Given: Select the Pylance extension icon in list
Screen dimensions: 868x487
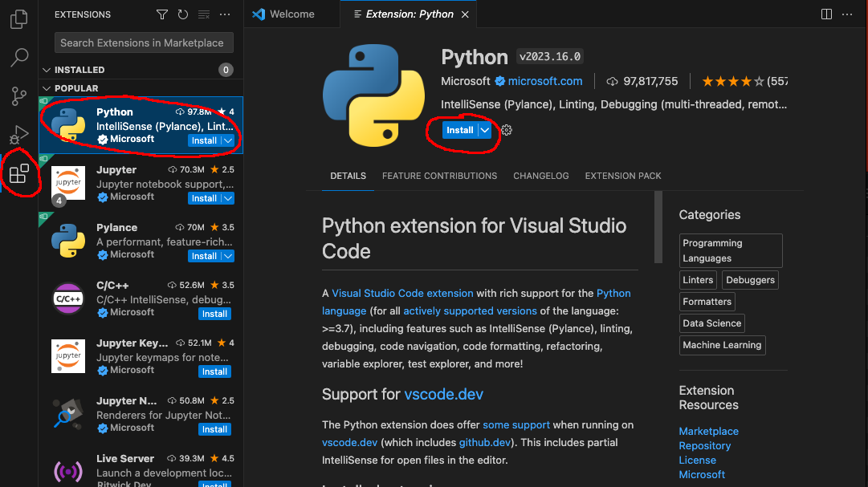Looking at the screenshot, I should [x=68, y=241].
